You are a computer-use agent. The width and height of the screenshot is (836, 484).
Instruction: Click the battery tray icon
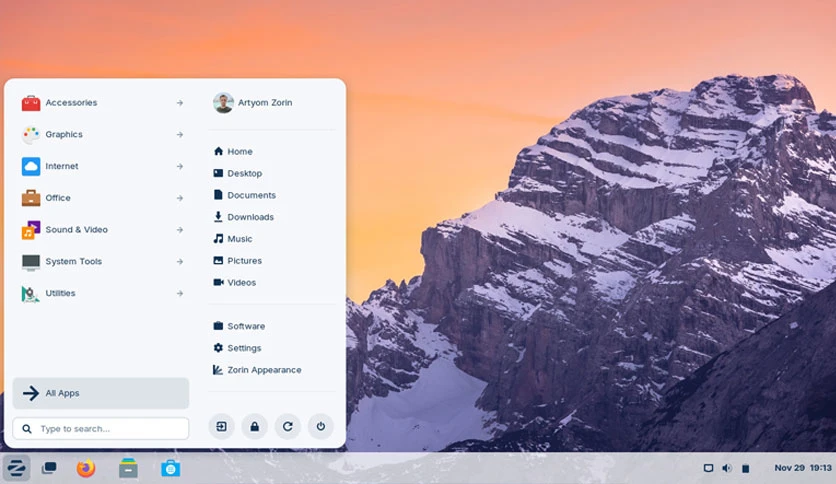click(745, 469)
